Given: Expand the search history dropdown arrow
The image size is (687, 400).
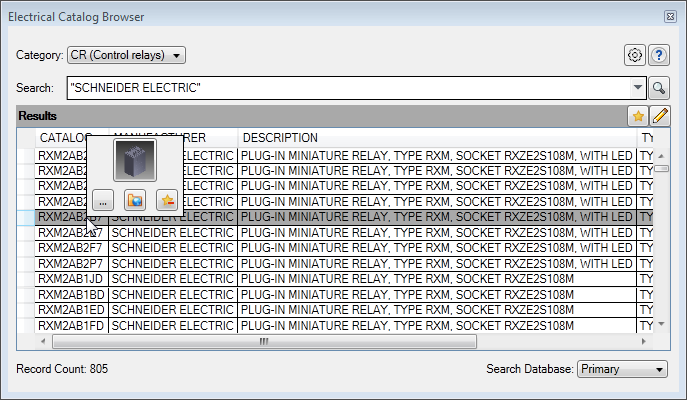Looking at the screenshot, I should [638, 88].
